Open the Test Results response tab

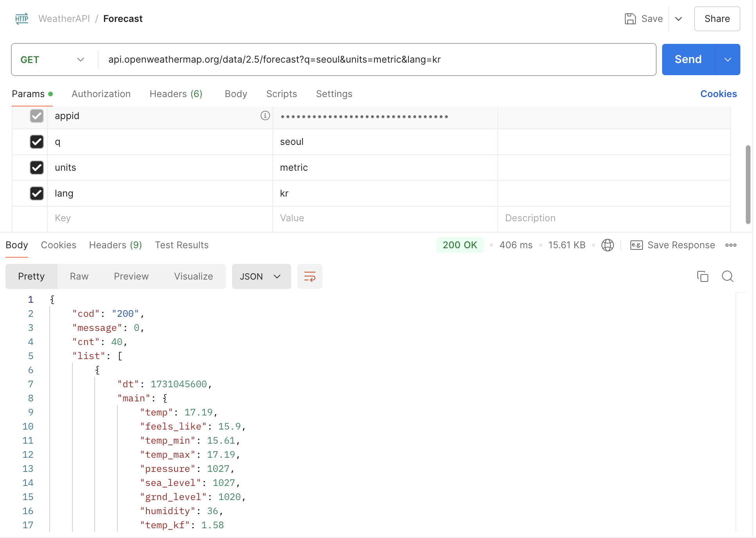pos(182,245)
